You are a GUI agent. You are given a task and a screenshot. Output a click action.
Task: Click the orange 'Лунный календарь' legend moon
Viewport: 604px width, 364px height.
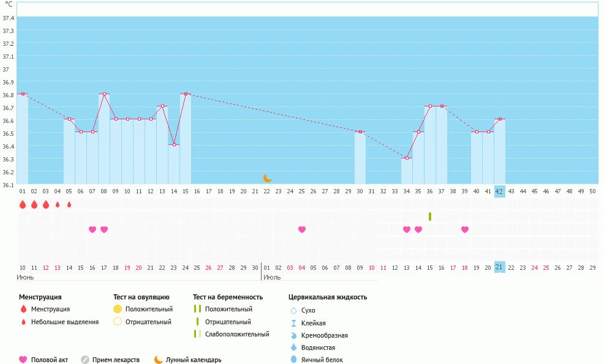pos(158,360)
